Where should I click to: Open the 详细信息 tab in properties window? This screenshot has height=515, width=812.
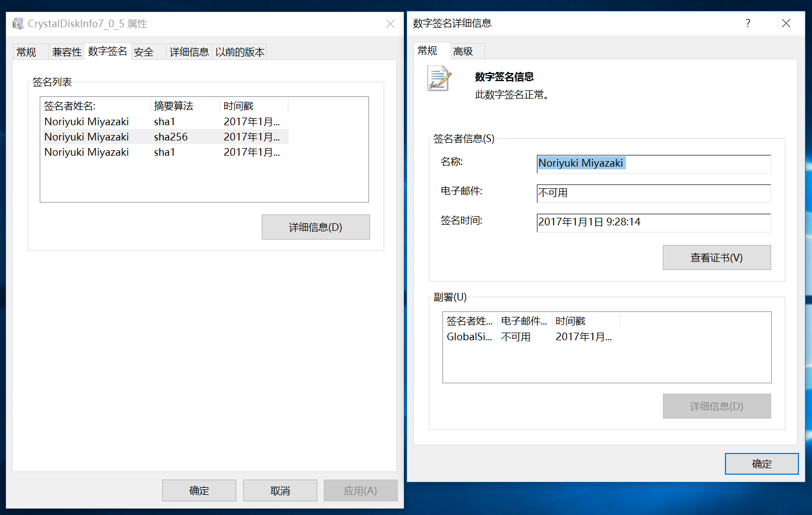click(189, 52)
